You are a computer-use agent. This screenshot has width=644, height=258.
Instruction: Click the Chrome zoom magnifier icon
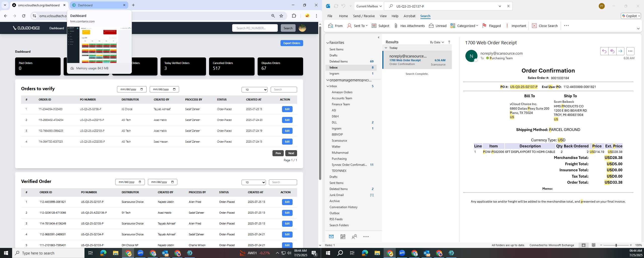(x=273, y=16)
